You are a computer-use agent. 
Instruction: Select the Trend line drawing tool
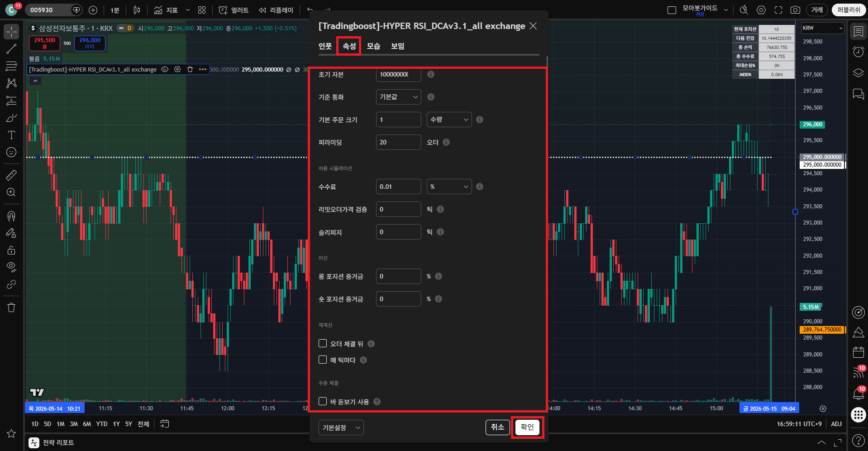tap(11, 49)
